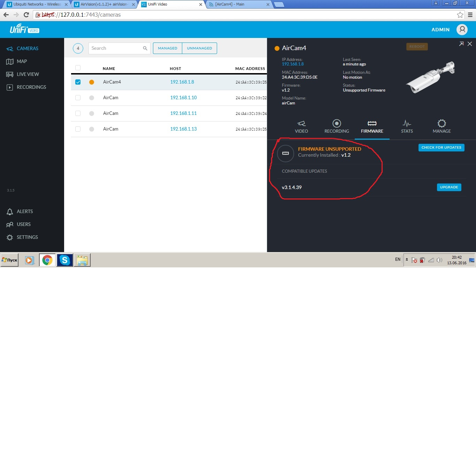
Task: Switch to the Ubiquiti Networks browser tab
Action: click(x=36, y=4)
